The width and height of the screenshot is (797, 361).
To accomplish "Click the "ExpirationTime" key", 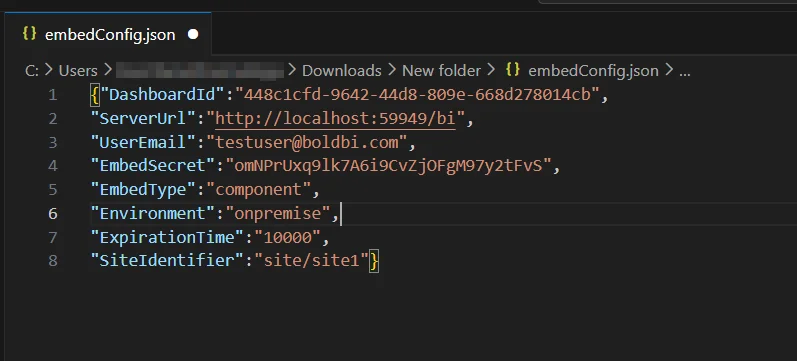I will (x=167, y=237).
